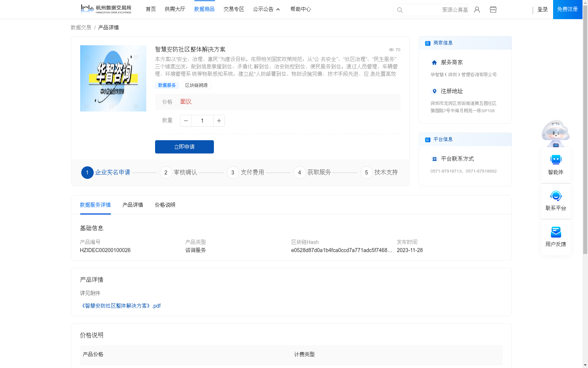
Task: Open the 智慧安防社区整体解决方案 pdf attachment
Action: (x=120, y=306)
